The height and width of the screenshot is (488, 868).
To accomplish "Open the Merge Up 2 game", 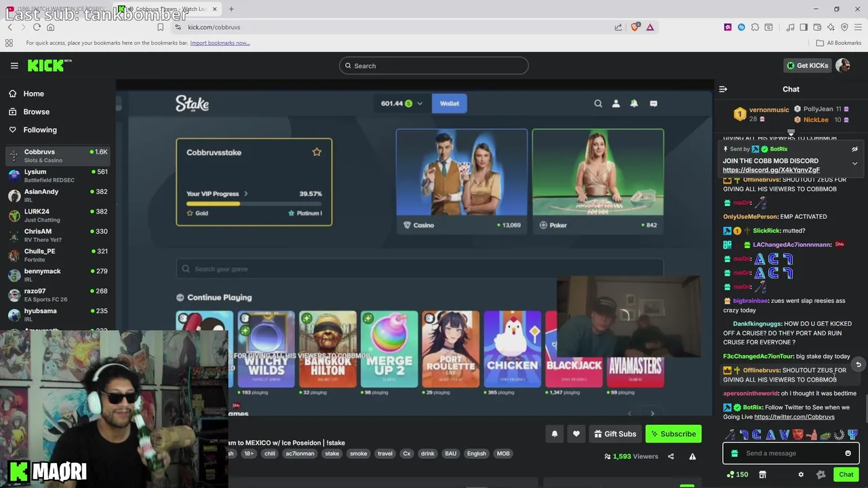I will click(389, 349).
